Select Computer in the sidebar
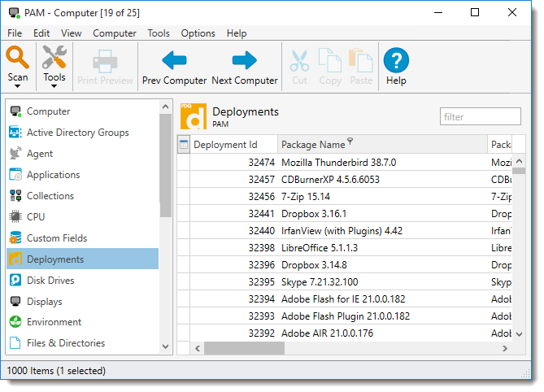Image resolution: width=544 pixels, height=392 pixels. pos(83,111)
